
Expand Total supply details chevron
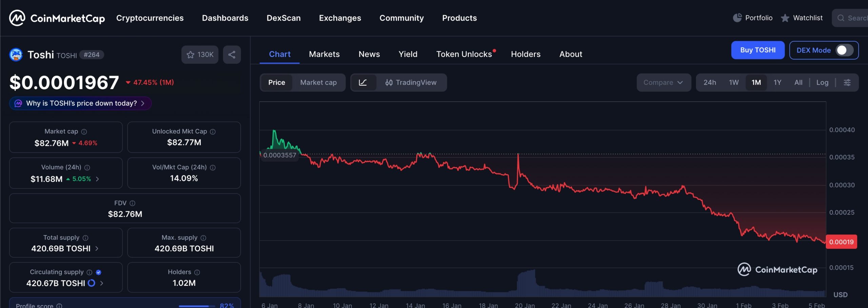(x=97, y=248)
